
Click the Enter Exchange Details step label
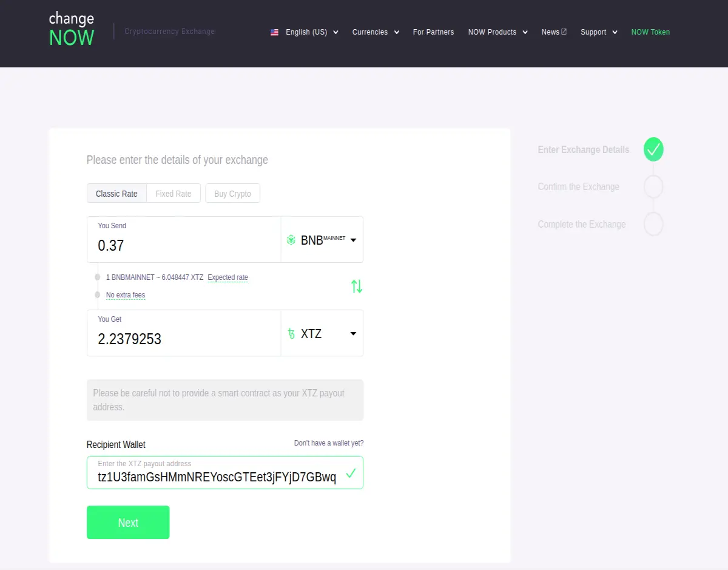pos(584,150)
